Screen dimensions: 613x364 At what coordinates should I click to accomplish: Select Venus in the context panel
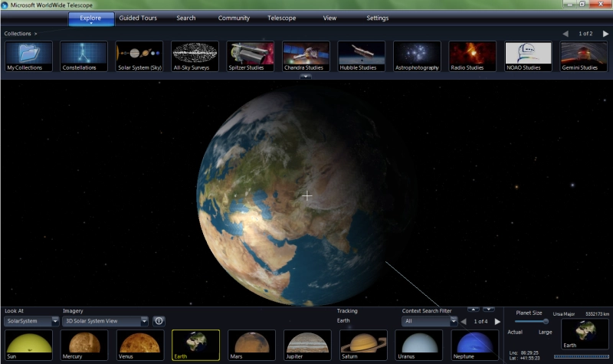pos(140,345)
